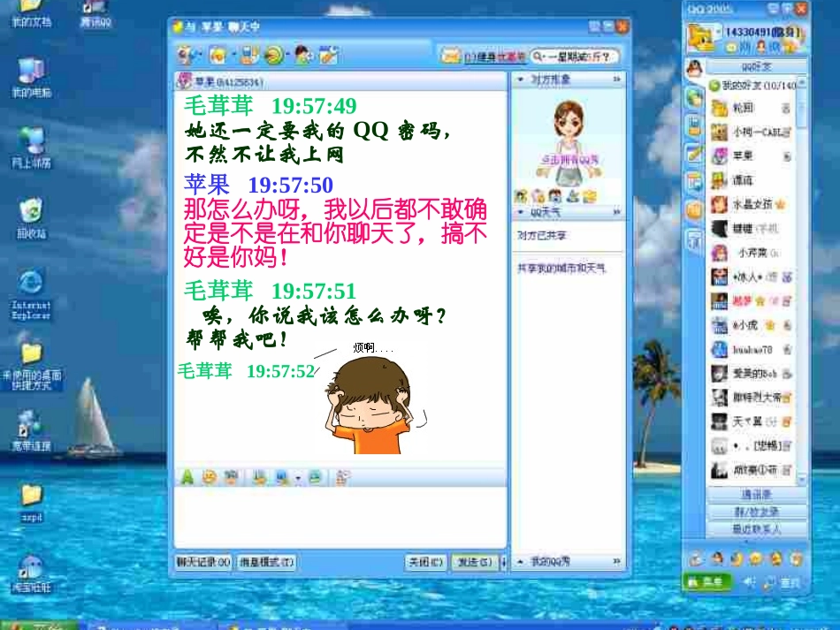The height and width of the screenshot is (630, 840).
Task: Open the 群/校友录 group tab
Action: pos(756,512)
